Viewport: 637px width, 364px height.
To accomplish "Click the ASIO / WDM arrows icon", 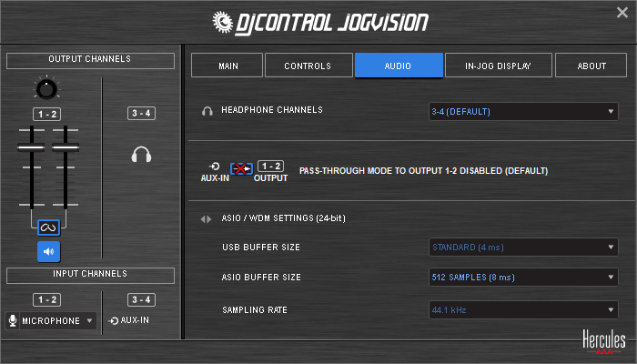I will coord(206,219).
